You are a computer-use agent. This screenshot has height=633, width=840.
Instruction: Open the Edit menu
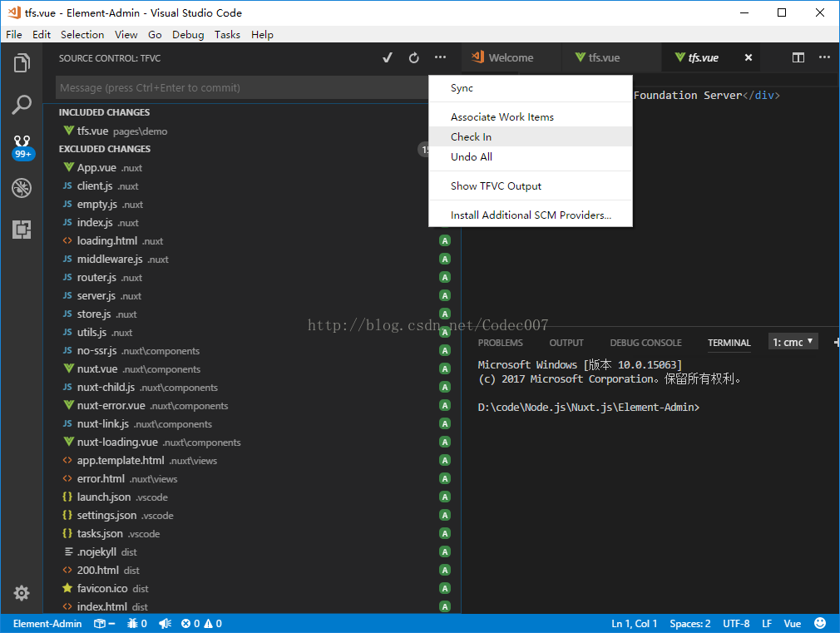coord(42,34)
